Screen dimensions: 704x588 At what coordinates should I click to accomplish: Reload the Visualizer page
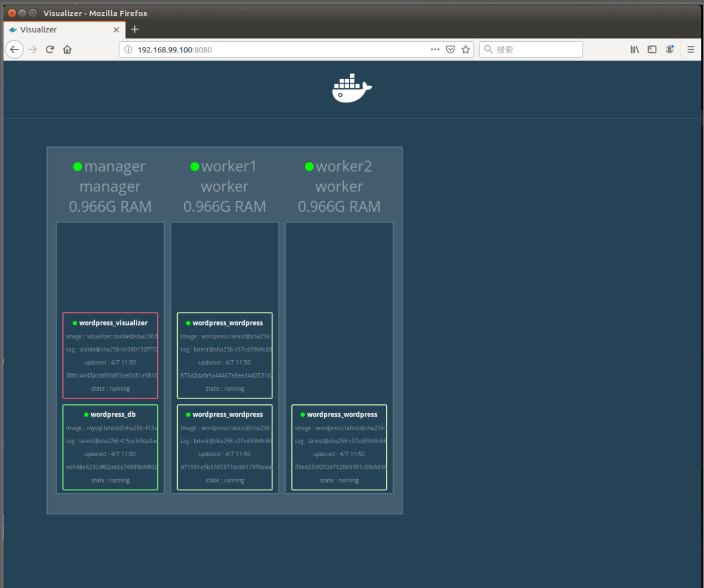pos(50,49)
